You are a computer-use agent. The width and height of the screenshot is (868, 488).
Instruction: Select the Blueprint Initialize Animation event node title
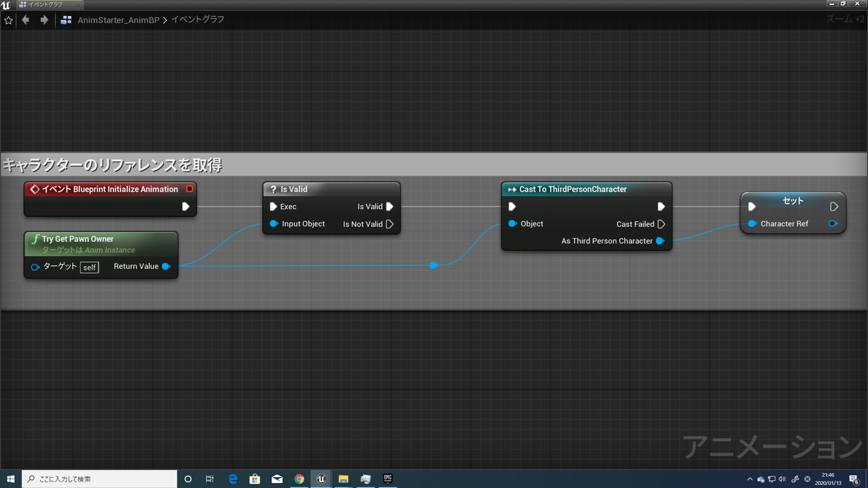click(x=109, y=189)
